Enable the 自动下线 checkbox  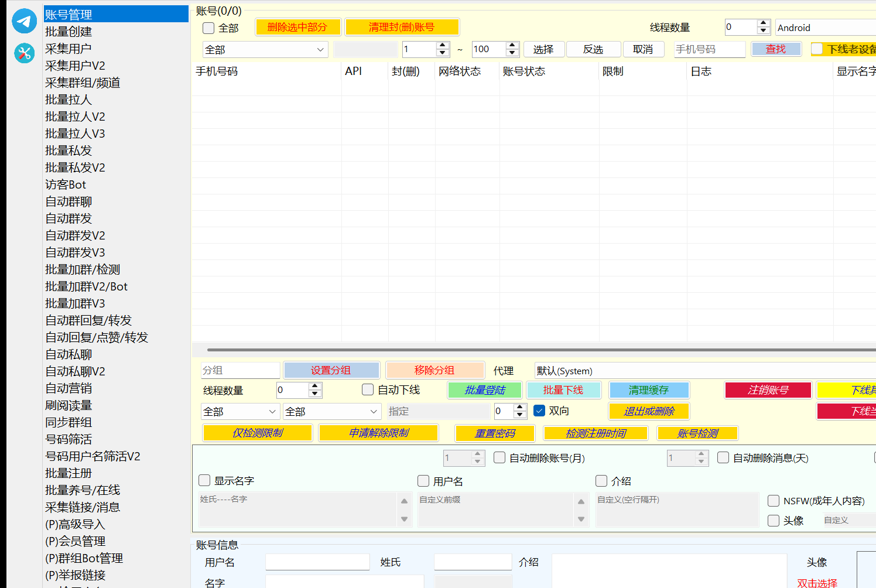tap(368, 389)
